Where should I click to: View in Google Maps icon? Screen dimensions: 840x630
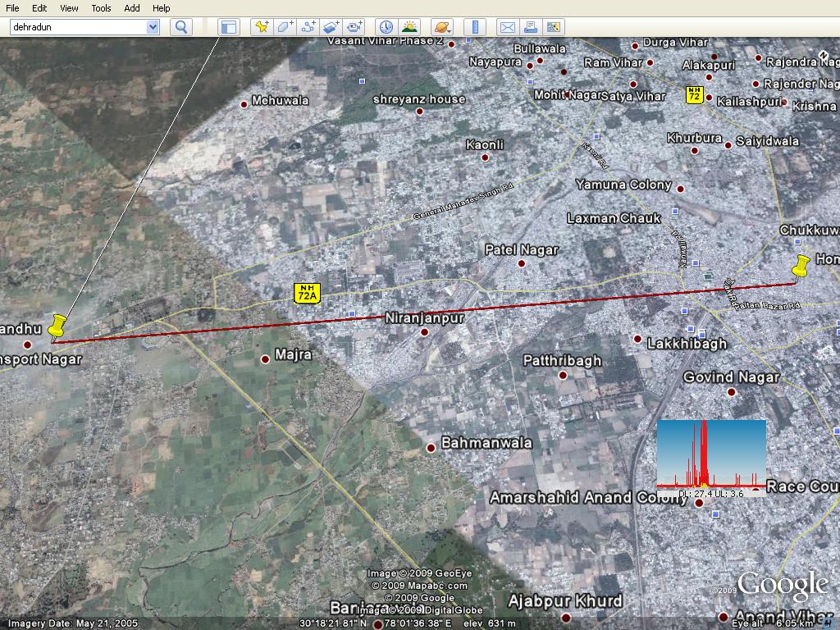click(x=554, y=27)
